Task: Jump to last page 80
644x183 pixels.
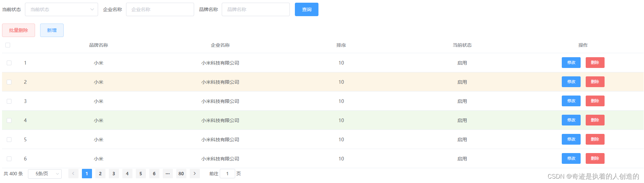Action: click(x=181, y=174)
